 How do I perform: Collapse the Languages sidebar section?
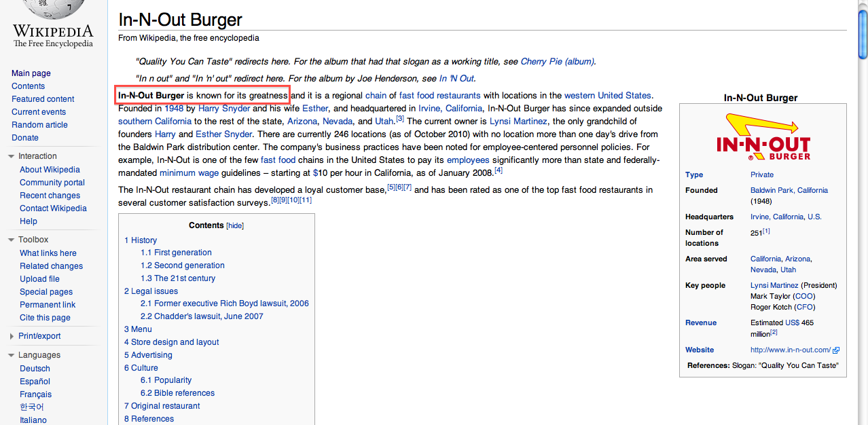(x=12, y=355)
